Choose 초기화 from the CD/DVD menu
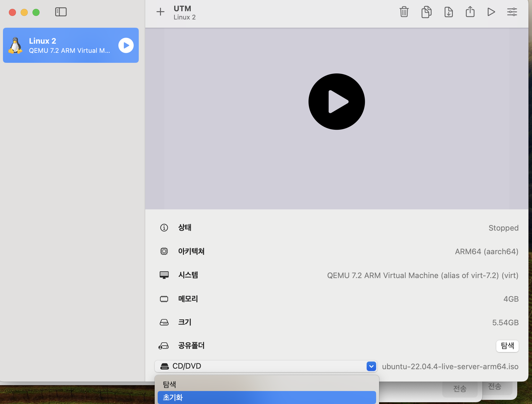Image resolution: width=532 pixels, height=404 pixels. [267, 398]
